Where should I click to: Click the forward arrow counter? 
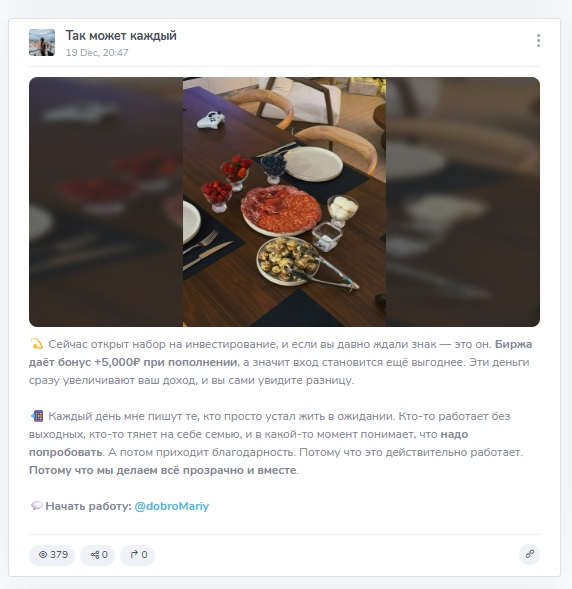[x=137, y=555]
